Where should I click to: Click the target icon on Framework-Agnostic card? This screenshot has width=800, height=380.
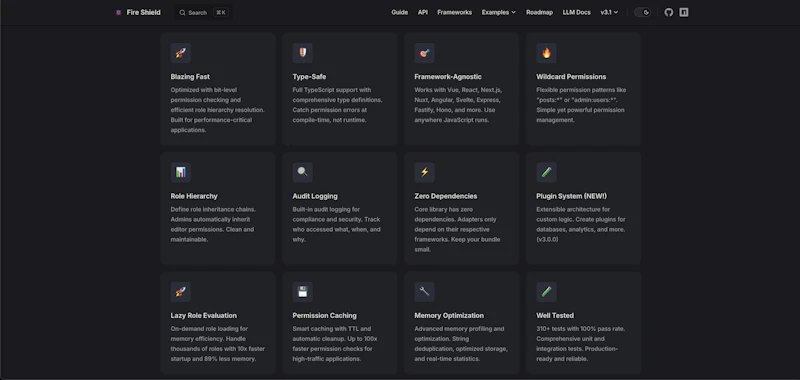point(424,53)
